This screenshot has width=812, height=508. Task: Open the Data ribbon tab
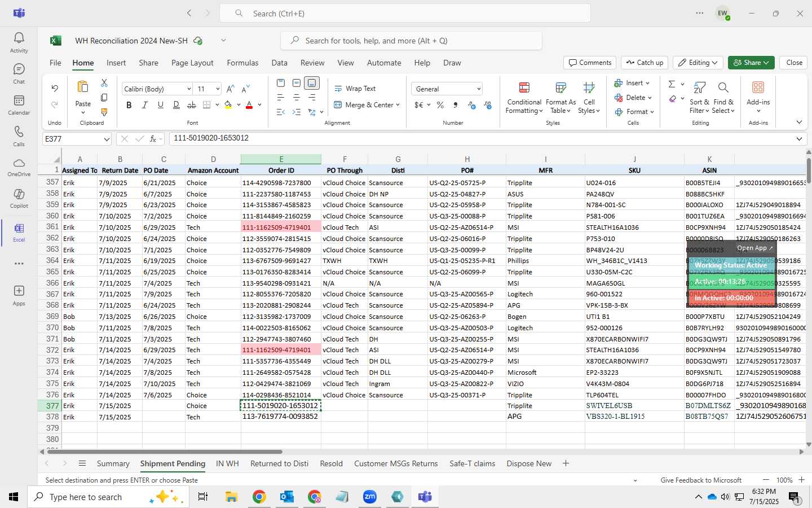[279, 63]
